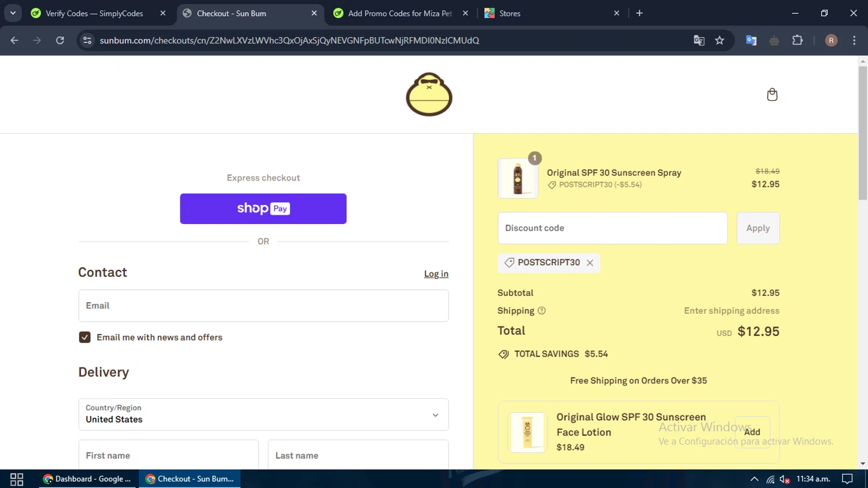Switch to Add Promo Codes for Miza Pet tab
868x488 pixels.
click(x=400, y=13)
